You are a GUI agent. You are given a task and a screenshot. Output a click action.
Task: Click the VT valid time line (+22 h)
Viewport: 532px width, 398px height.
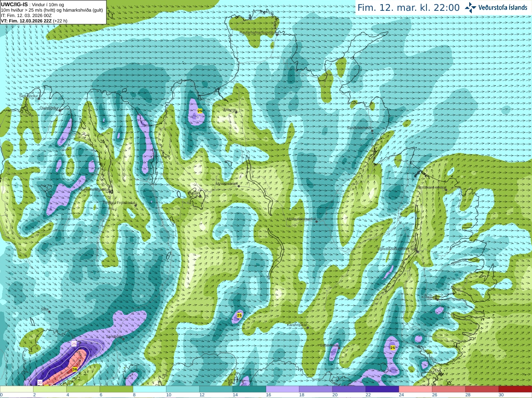click(34, 21)
